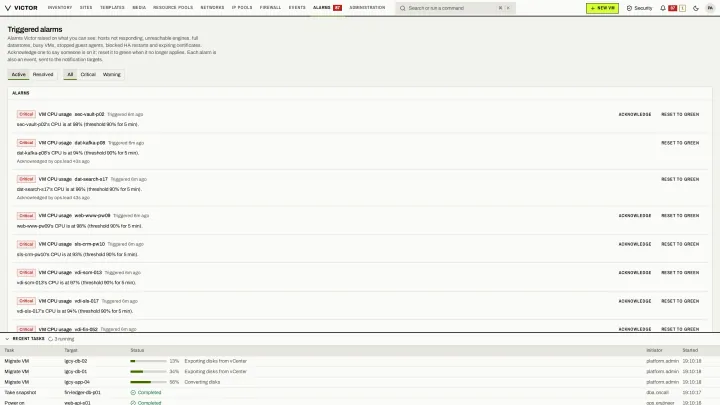Click the lgcy-app-04 task target
Screen dimensions: 720x405
pyautogui.click(x=77, y=382)
